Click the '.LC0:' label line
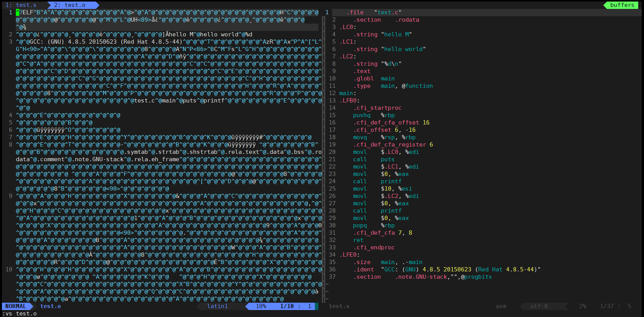The width and height of the screenshot is (644, 317). tap(348, 27)
